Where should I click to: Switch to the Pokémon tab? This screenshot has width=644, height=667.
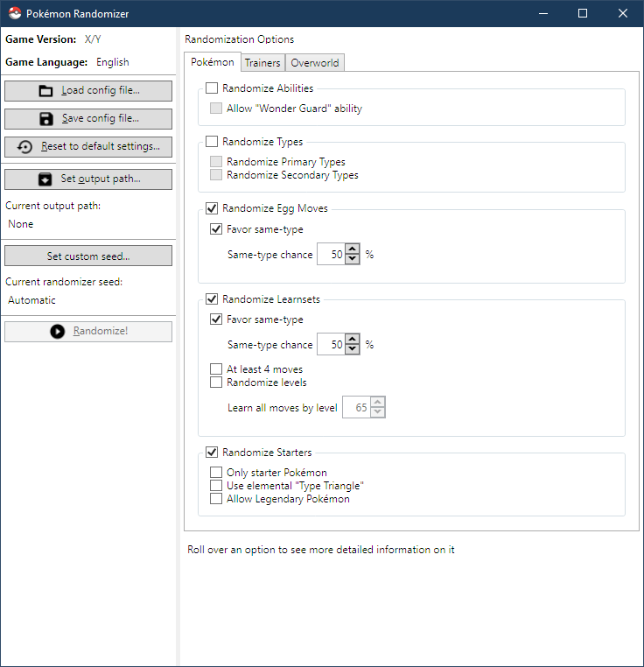pos(213,62)
